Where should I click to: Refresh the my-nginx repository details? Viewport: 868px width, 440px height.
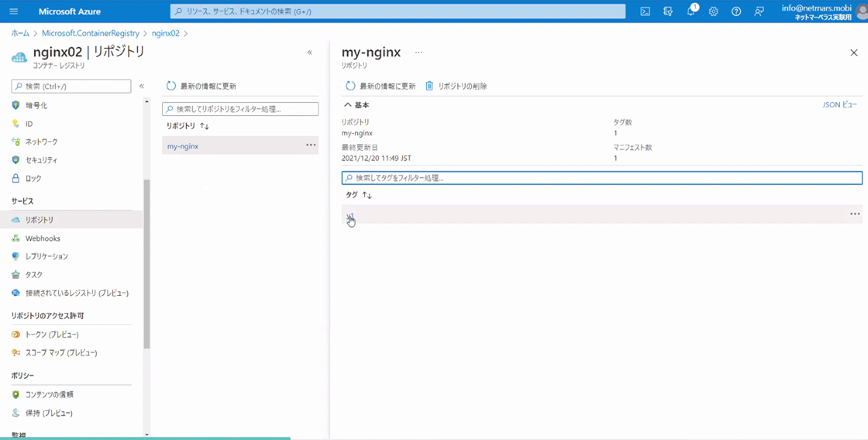tap(380, 86)
